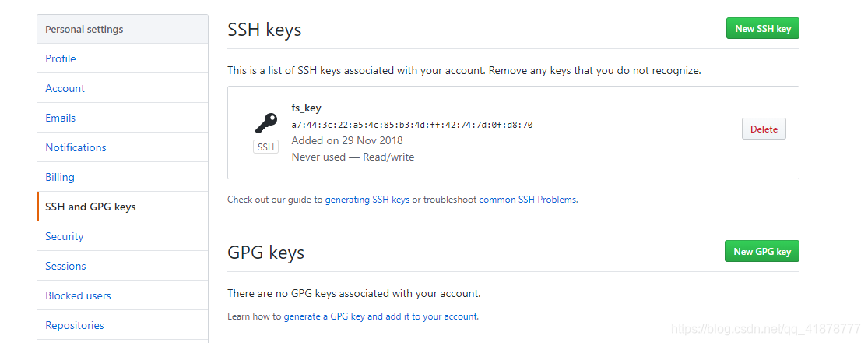Click the New GPG key button

click(761, 251)
